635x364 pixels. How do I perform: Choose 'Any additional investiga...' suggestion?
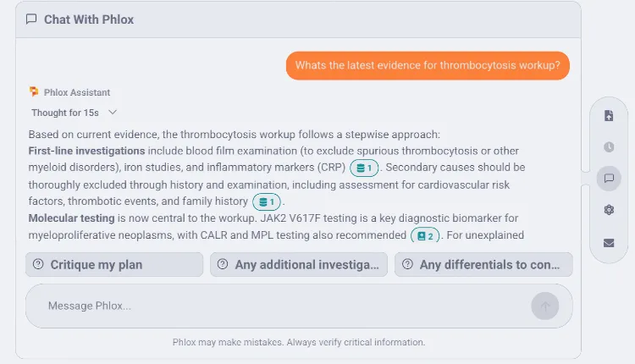click(x=299, y=265)
